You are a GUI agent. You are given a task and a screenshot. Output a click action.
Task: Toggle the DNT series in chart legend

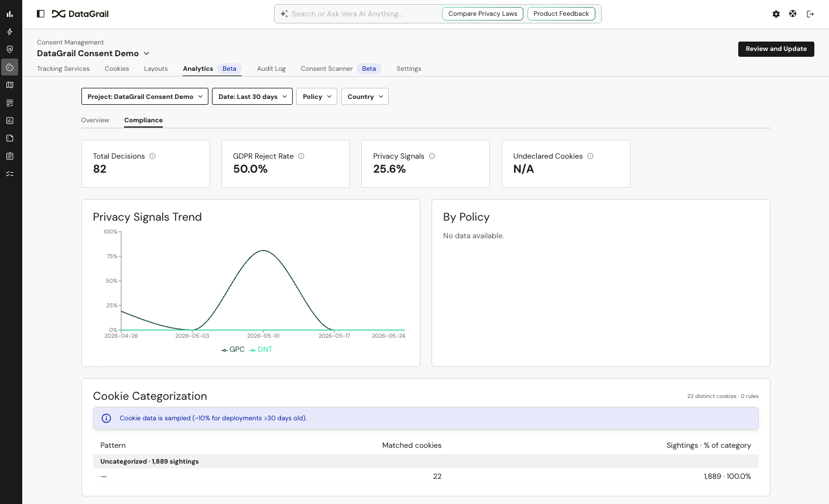pyautogui.click(x=261, y=349)
